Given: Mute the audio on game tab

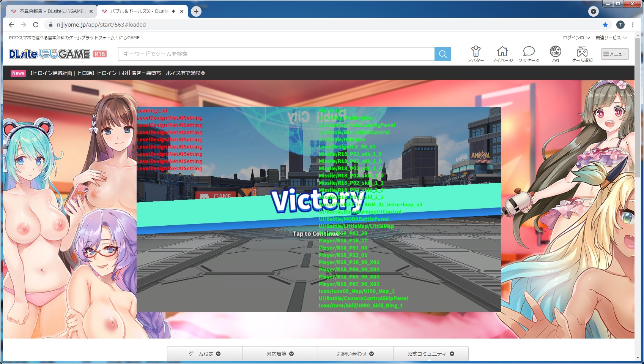Looking at the screenshot, I should [173, 11].
